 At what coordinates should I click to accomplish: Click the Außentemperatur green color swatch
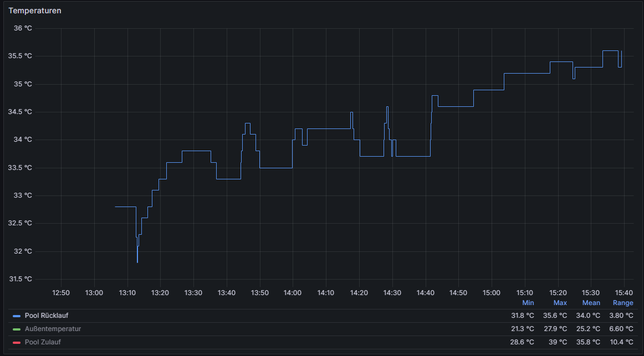(x=17, y=329)
